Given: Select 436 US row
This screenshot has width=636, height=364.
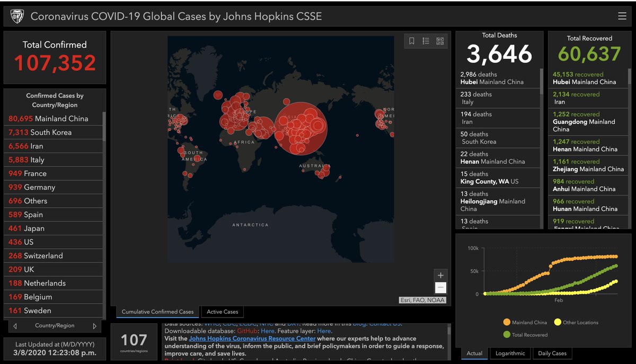Looking at the screenshot, I should tap(54, 242).
